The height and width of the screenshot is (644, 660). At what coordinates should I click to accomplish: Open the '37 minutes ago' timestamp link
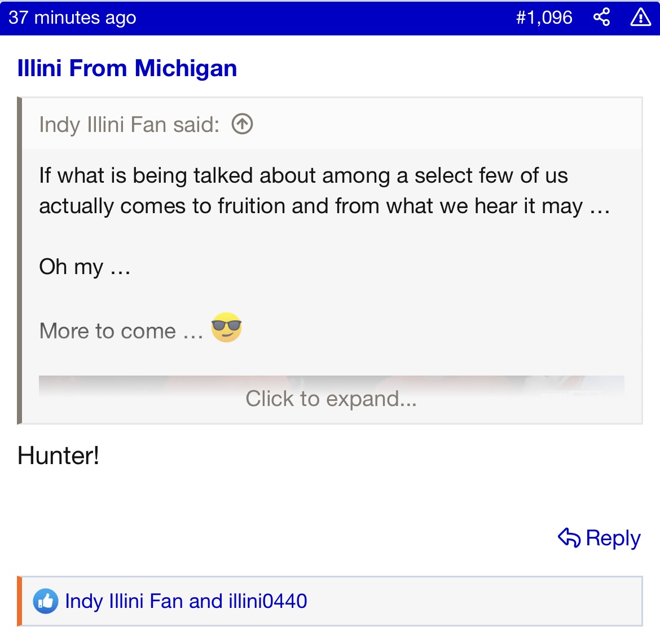72,17
